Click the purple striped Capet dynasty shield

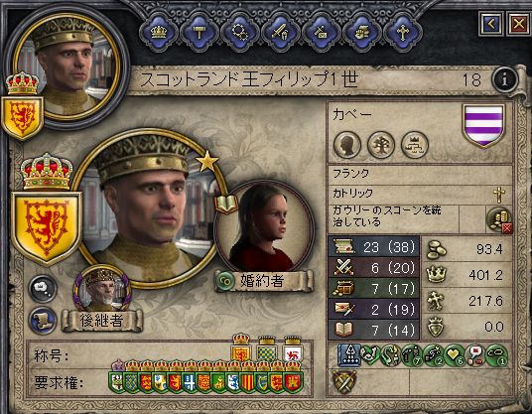click(483, 125)
